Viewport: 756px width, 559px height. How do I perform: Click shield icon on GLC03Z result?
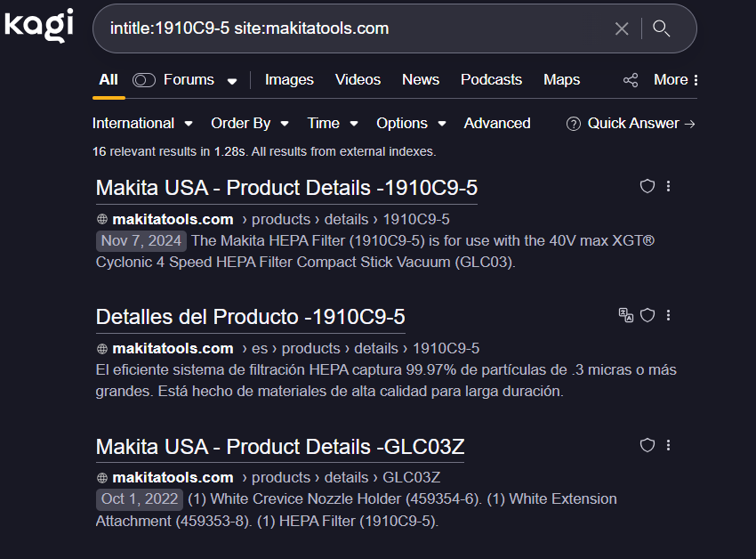[x=647, y=444]
